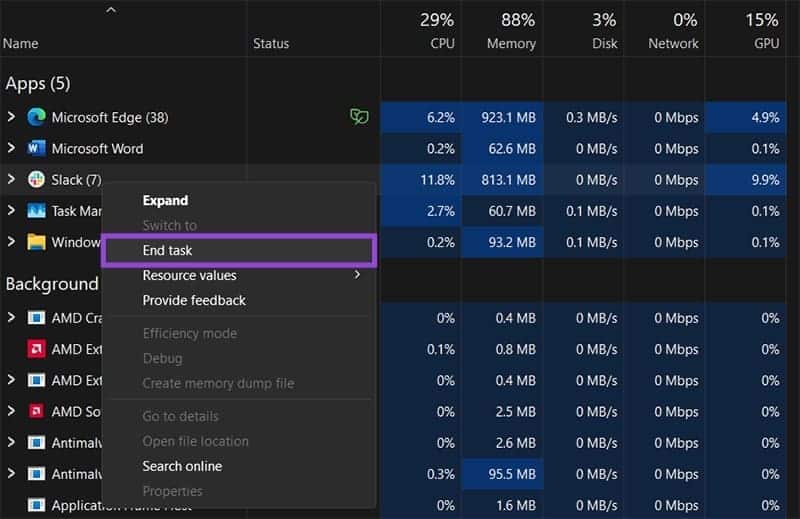Click the red AMD Ext process icon
The width and height of the screenshot is (800, 519).
(x=36, y=349)
